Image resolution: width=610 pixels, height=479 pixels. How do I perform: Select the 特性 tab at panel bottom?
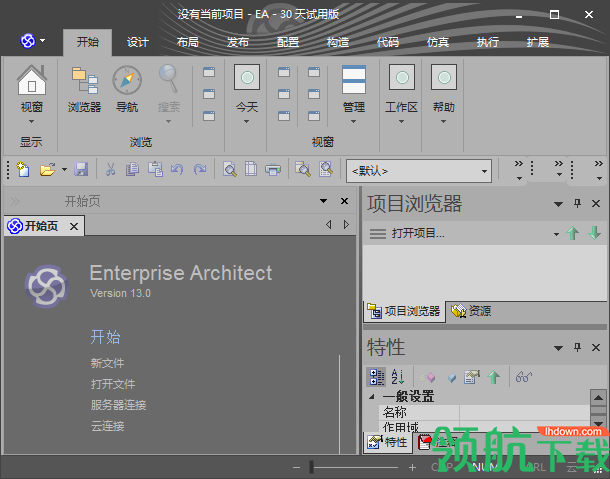pyautogui.click(x=388, y=442)
